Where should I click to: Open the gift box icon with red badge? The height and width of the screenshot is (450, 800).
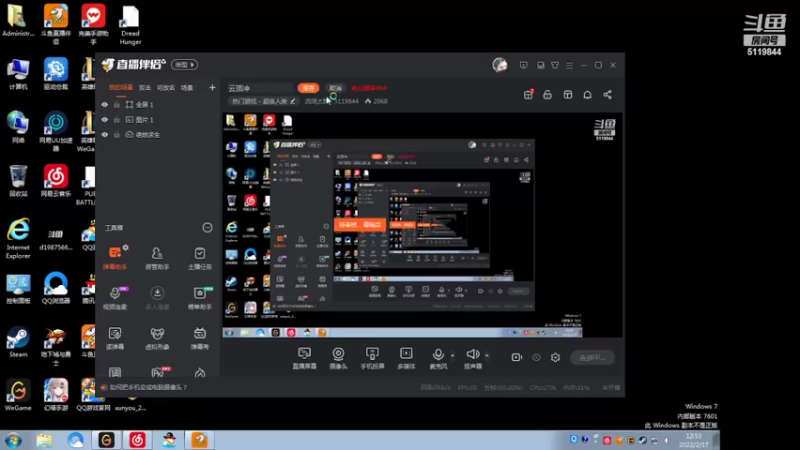pos(528,94)
